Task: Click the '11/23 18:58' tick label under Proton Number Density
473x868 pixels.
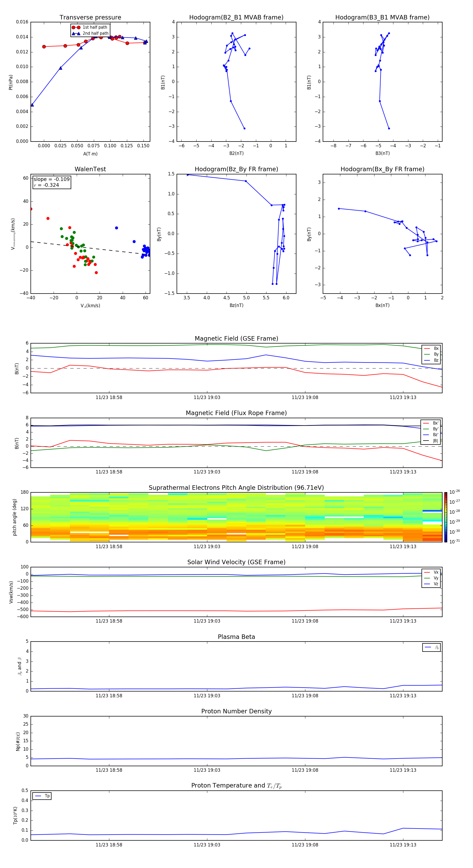Action: tap(109, 770)
